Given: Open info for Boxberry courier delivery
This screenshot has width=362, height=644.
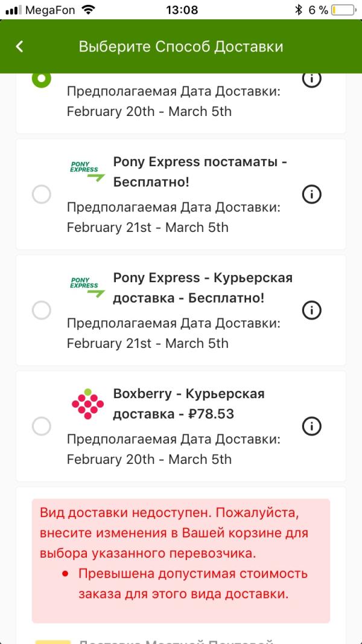Looking at the screenshot, I should (311, 426).
